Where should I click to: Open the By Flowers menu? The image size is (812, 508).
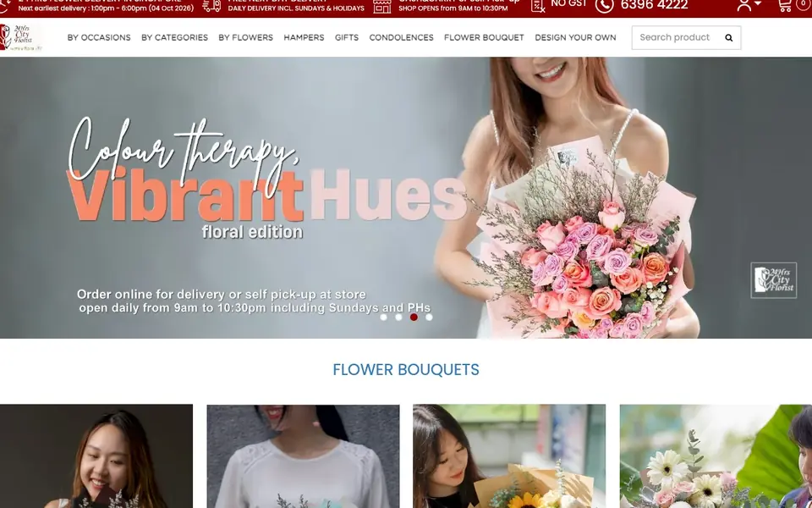coord(245,38)
